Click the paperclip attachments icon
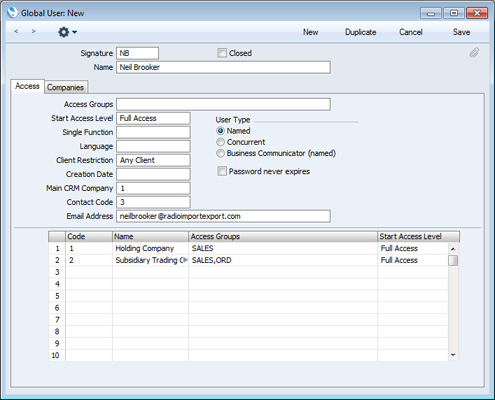 [474, 53]
